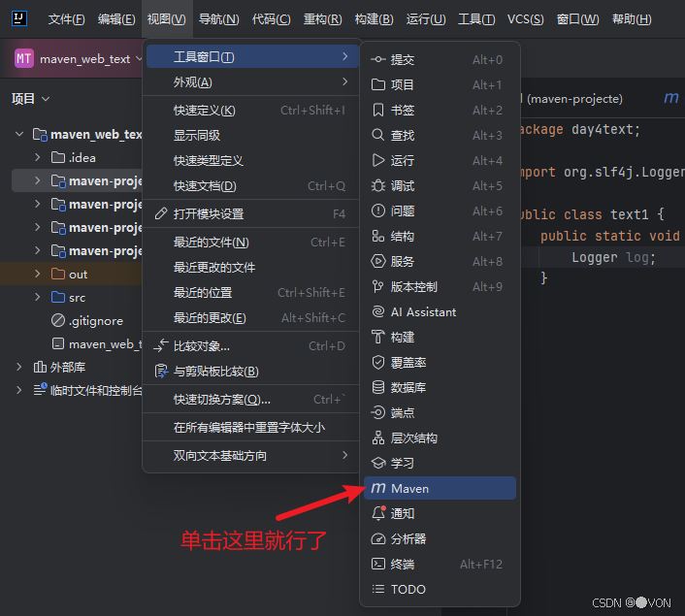Screen dimensions: 685x616
Task: Click the MT project badge icon
Action: pos(24,58)
